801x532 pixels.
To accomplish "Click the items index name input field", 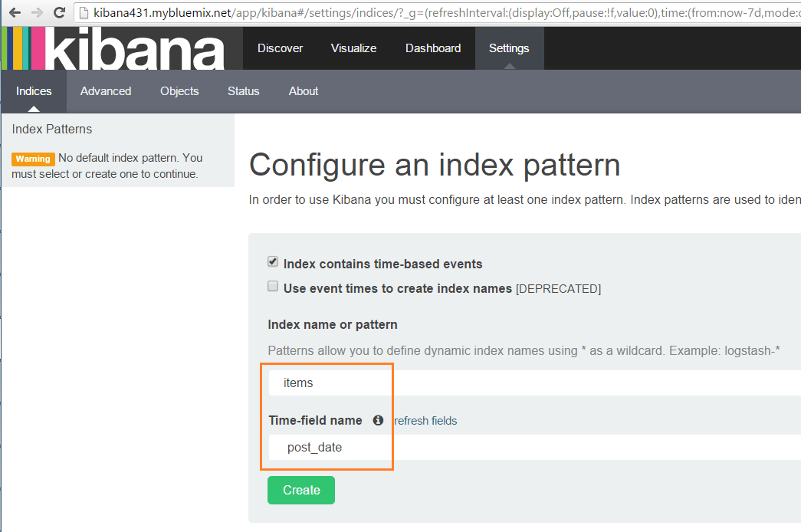I will tap(328, 382).
